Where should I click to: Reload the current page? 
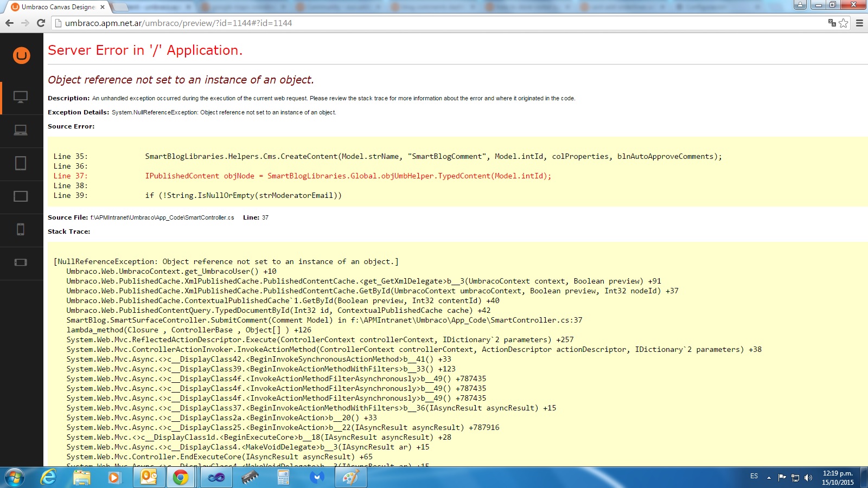41,23
